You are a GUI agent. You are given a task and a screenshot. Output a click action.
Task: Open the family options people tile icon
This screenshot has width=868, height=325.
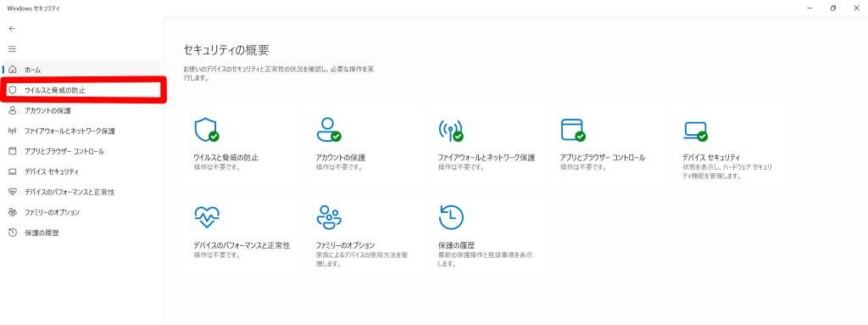328,217
